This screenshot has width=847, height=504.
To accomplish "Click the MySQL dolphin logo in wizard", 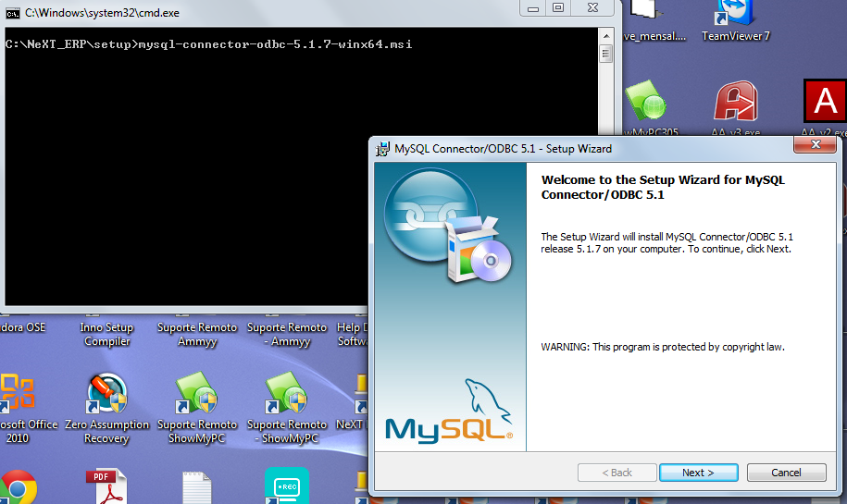I will (x=450, y=412).
